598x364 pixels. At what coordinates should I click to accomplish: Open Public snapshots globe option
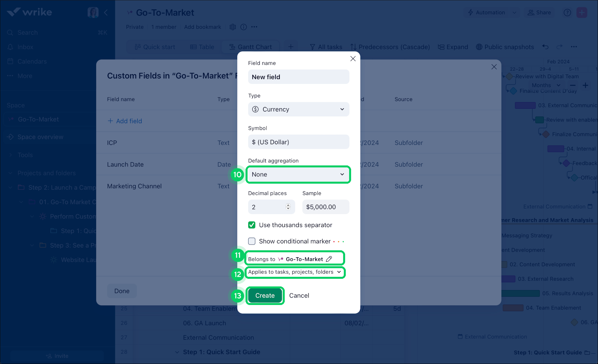click(x=505, y=47)
